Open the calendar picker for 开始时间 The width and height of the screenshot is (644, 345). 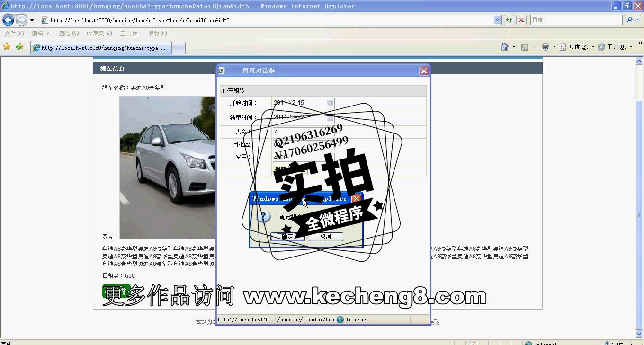[330, 103]
